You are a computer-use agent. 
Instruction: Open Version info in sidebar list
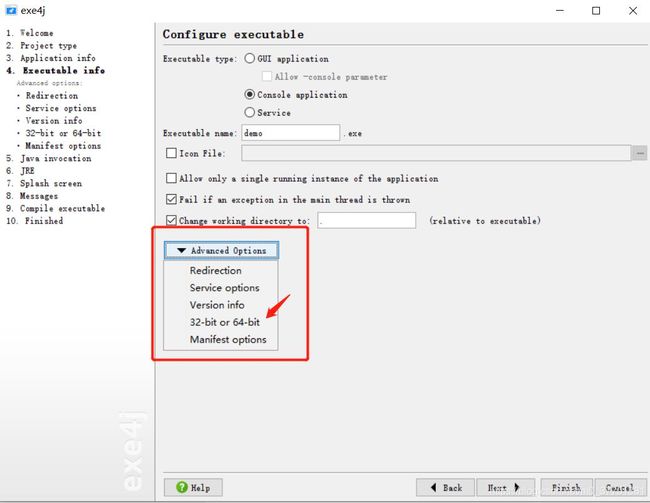pos(54,120)
